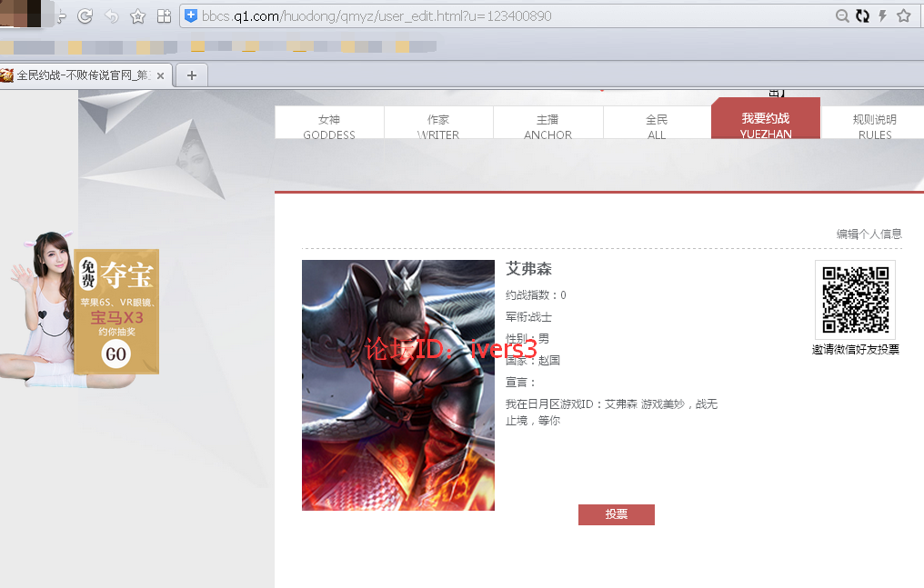Click the bookmark star icon near the reload button
This screenshot has height=588, width=924.
click(x=138, y=16)
